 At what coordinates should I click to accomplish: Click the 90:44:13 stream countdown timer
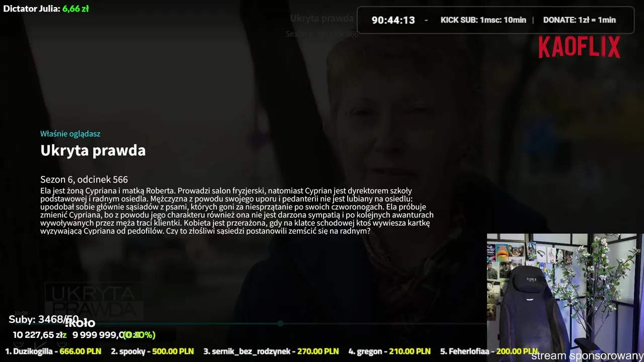pyautogui.click(x=393, y=20)
